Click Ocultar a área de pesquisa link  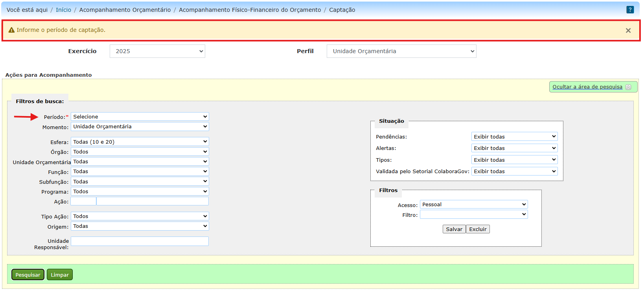click(587, 87)
